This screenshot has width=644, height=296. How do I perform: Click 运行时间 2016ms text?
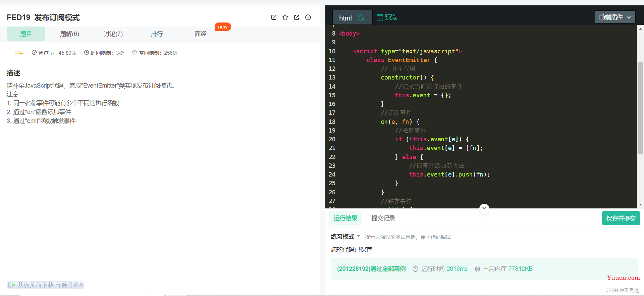[444, 269]
